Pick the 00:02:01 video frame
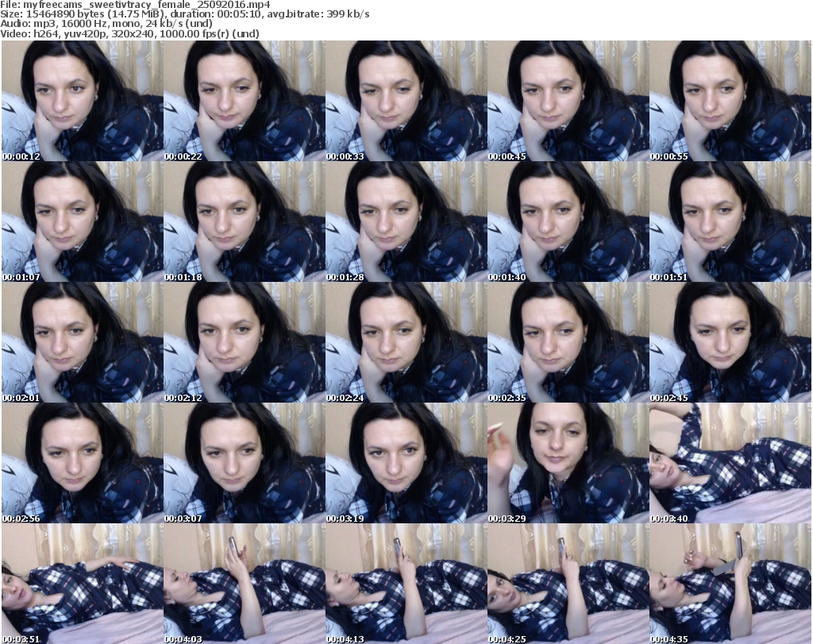This screenshot has height=644, width=813. [x=83, y=342]
